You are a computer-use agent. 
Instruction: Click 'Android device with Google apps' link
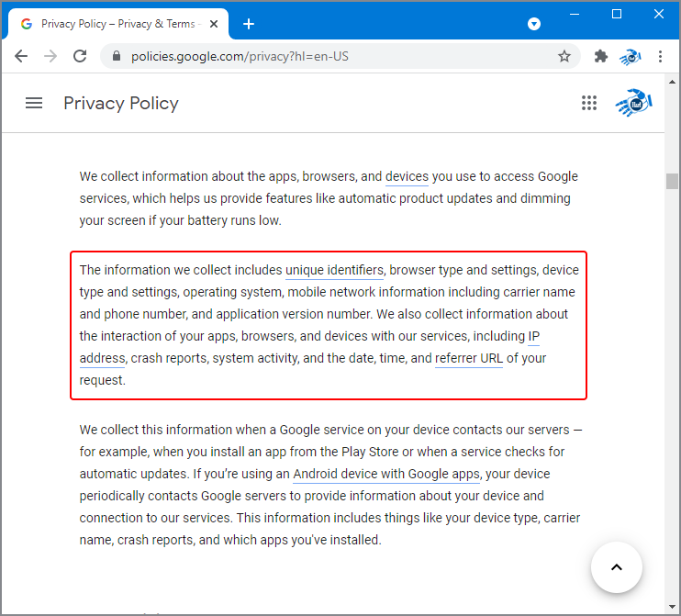(x=386, y=474)
